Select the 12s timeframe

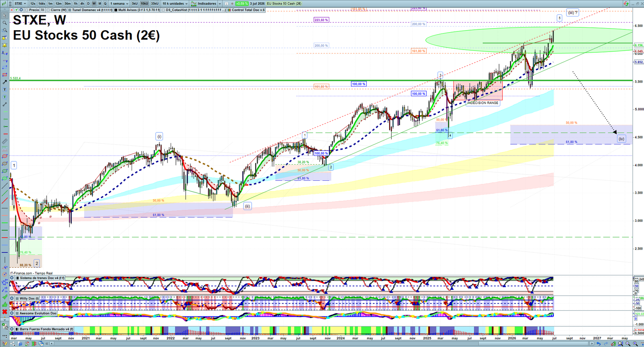pos(33,3)
